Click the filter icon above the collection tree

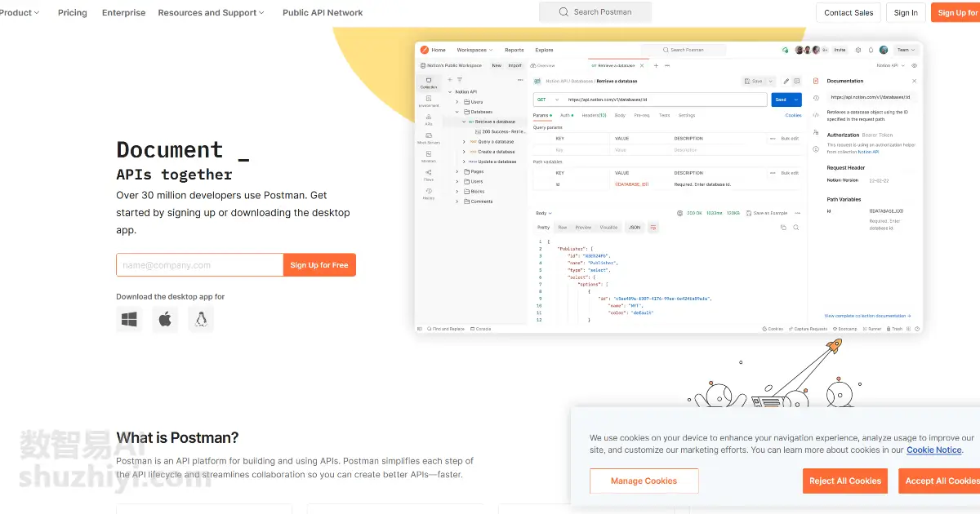click(459, 80)
